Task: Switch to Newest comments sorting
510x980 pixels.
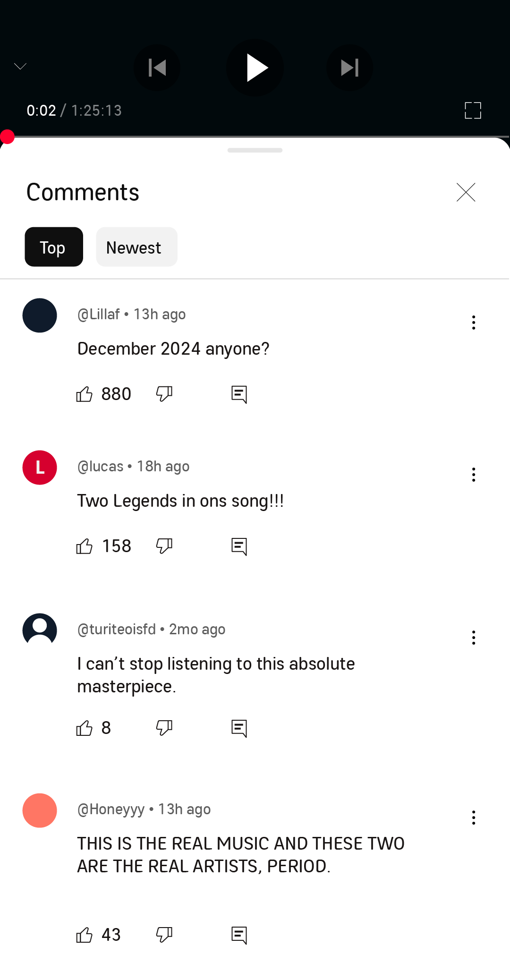Action: tap(136, 247)
